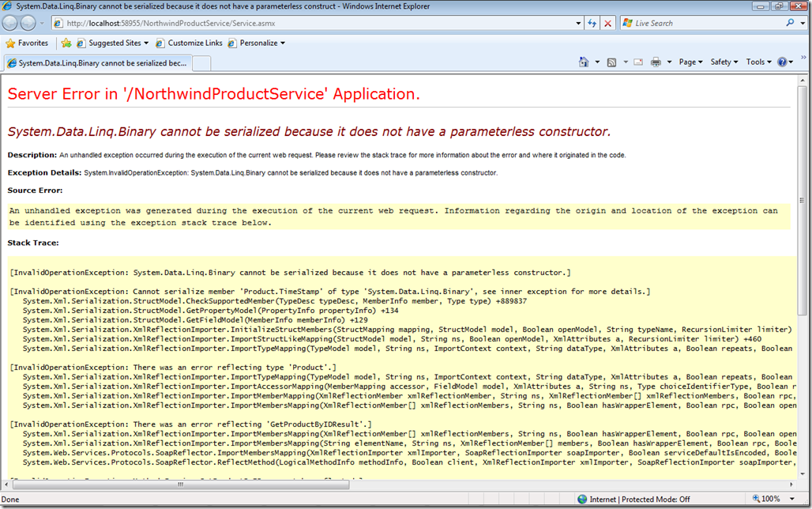The width and height of the screenshot is (812, 509).
Task: Click the Print icon
Action: (x=656, y=62)
